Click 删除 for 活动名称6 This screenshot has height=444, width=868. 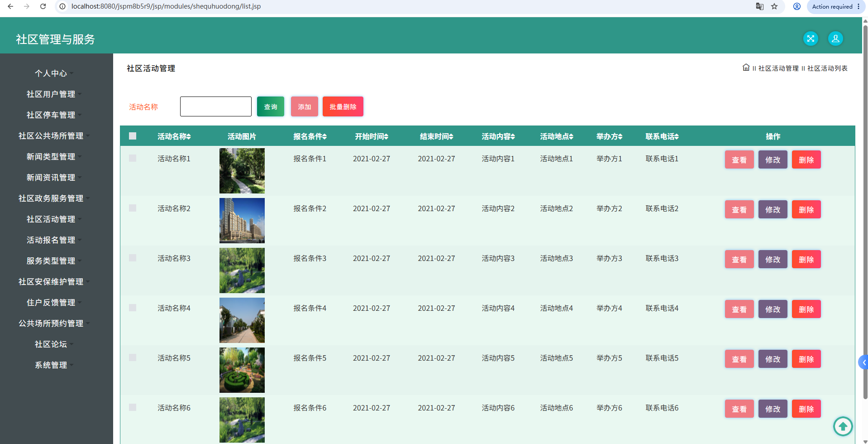(x=806, y=409)
